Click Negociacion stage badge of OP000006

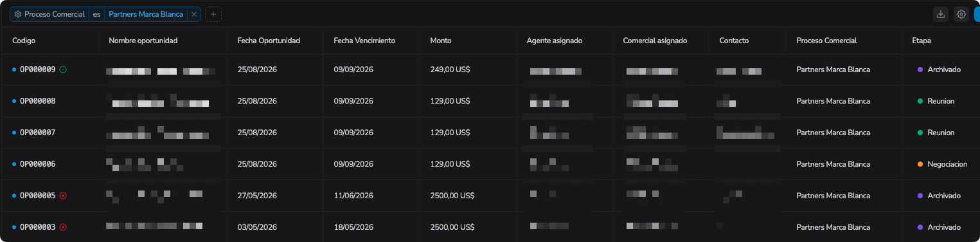(x=942, y=164)
